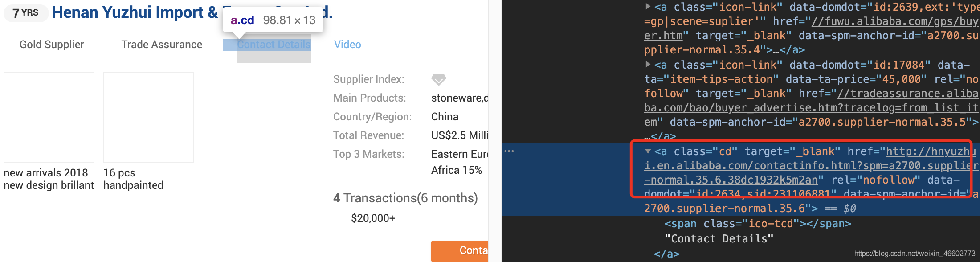Click the Gold Supplier label
Image resolution: width=980 pixels, height=262 pixels.
pos(52,45)
